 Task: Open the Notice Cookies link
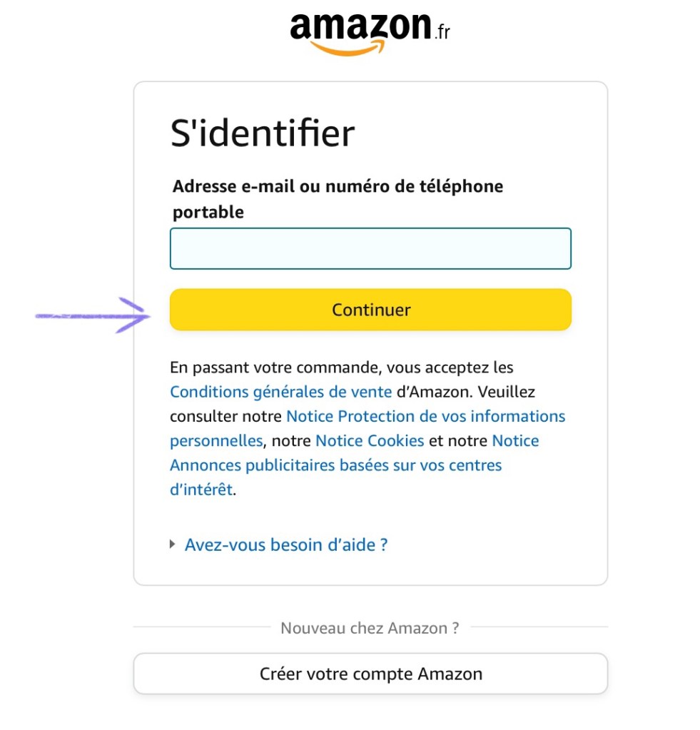[x=370, y=440]
